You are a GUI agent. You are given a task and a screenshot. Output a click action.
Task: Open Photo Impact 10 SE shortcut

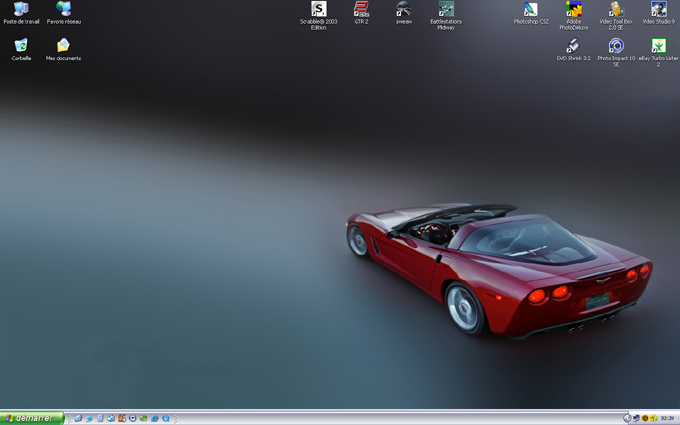pos(616,46)
